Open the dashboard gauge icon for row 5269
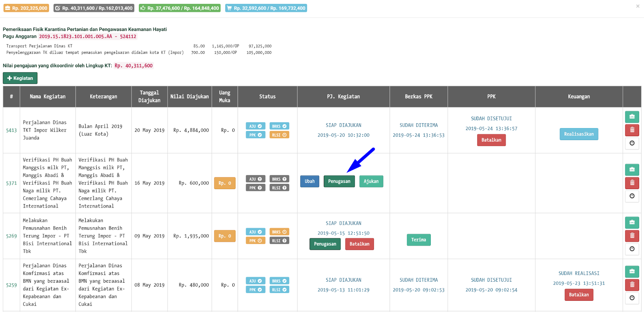 tap(632, 249)
